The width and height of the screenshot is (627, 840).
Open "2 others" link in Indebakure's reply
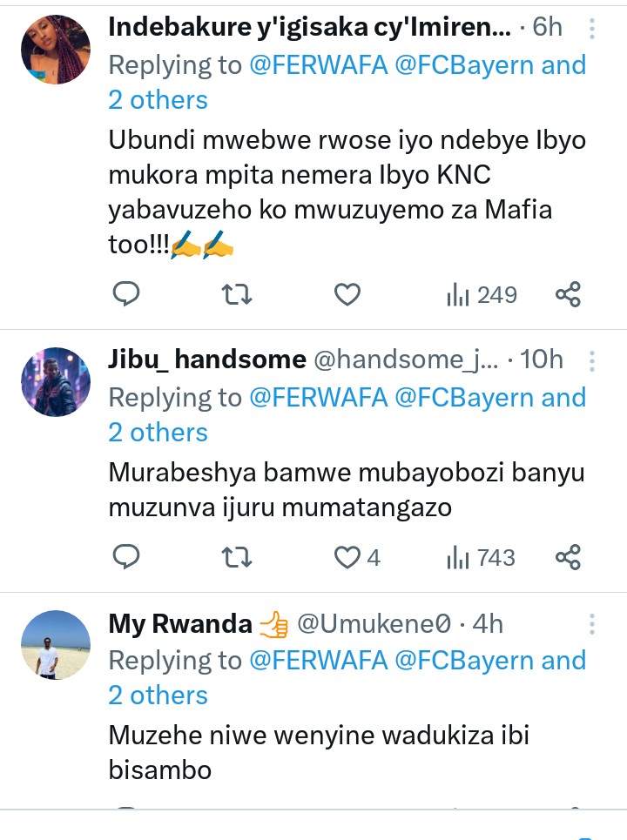point(158,100)
